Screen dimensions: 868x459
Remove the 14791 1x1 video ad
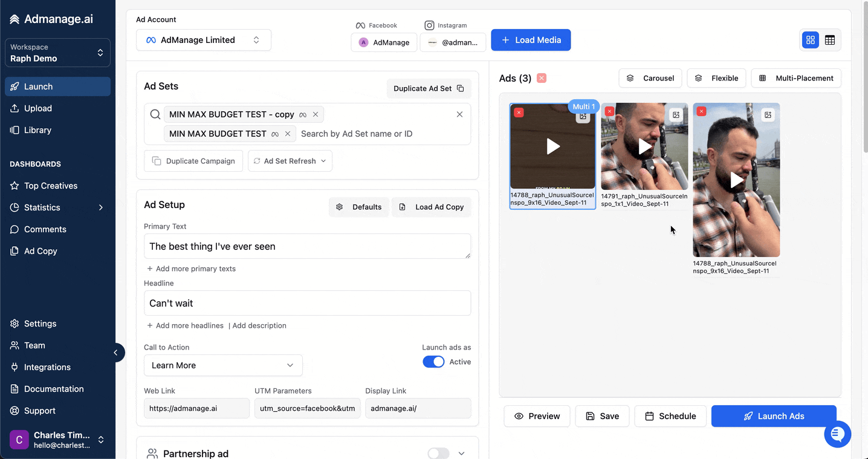609,111
